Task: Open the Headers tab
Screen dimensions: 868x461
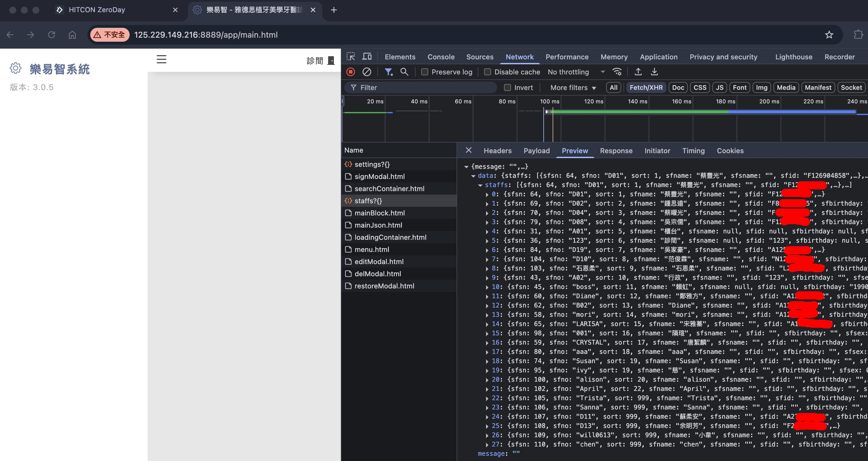Action: pos(497,151)
